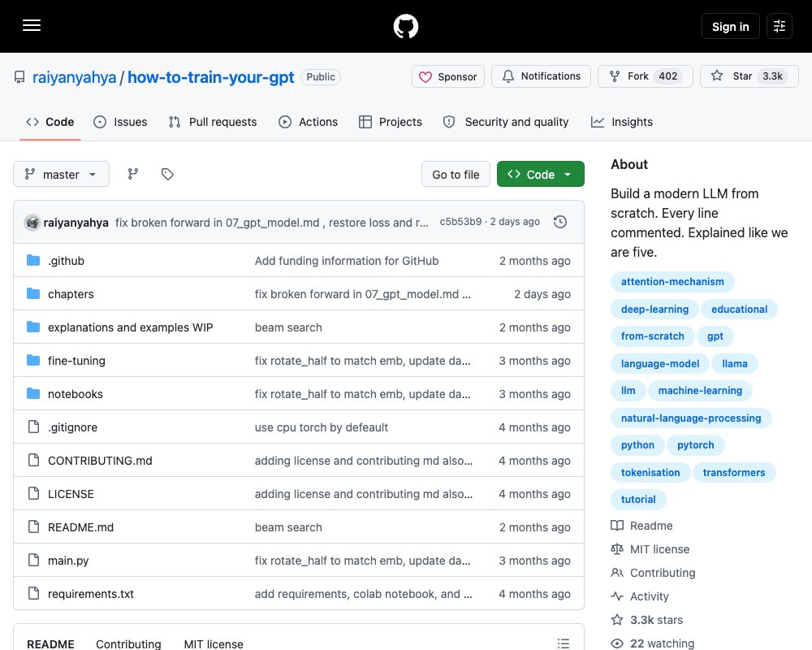812x650 pixels.
Task: Open the LICENSE file
Action: coord(71,494)
